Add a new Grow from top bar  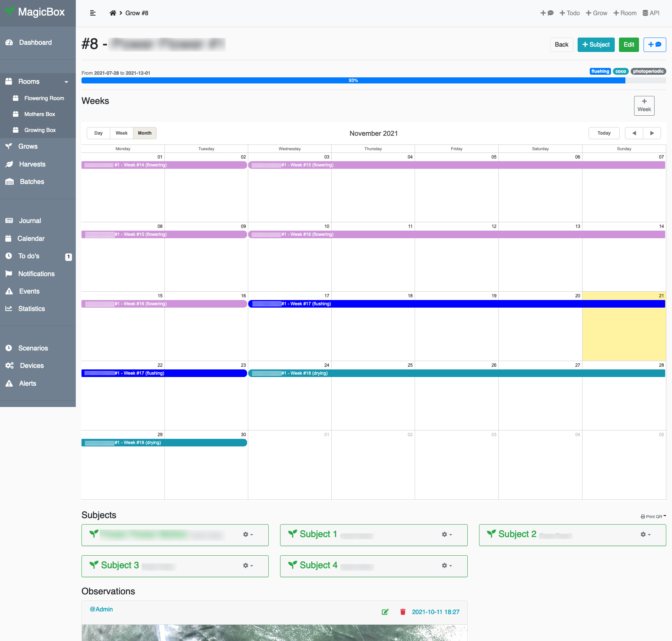(597, 13)
